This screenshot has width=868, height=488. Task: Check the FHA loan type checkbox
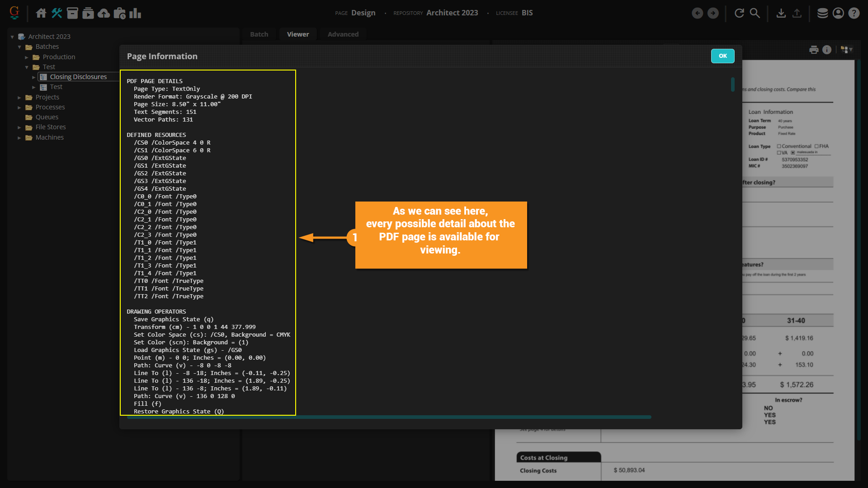[816, 146]
